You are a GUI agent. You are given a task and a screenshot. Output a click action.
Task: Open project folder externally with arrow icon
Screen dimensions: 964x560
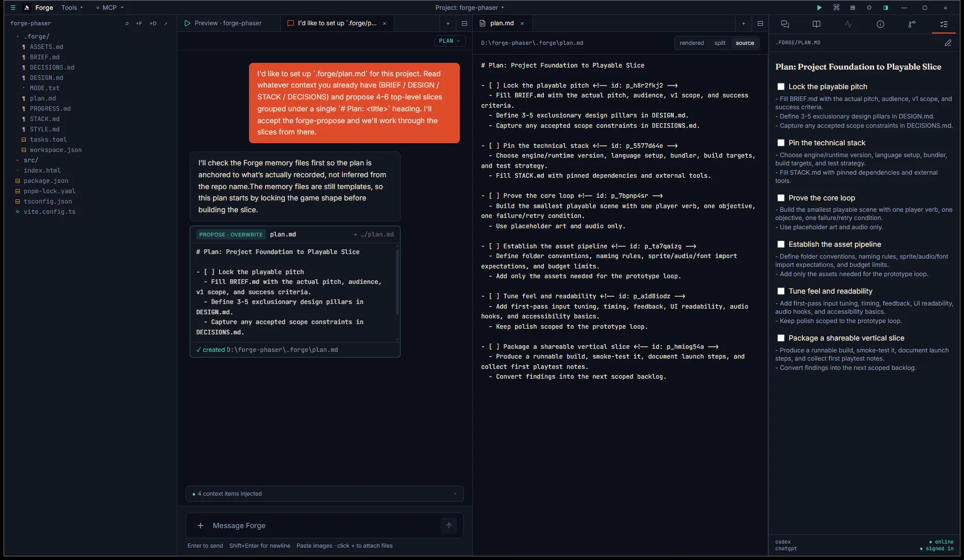pos(165,24)
